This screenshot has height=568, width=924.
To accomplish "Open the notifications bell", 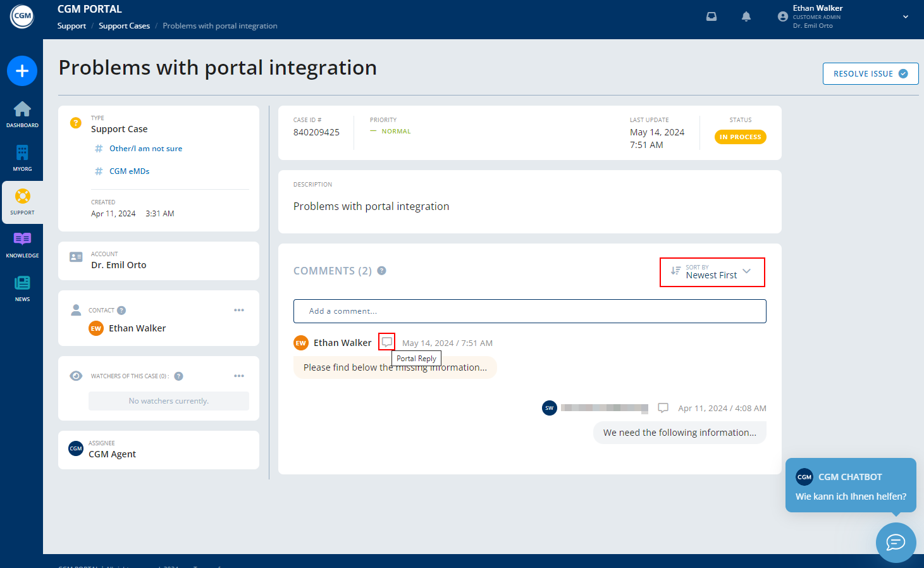I will pyautogui.click(x=746, y=16).
